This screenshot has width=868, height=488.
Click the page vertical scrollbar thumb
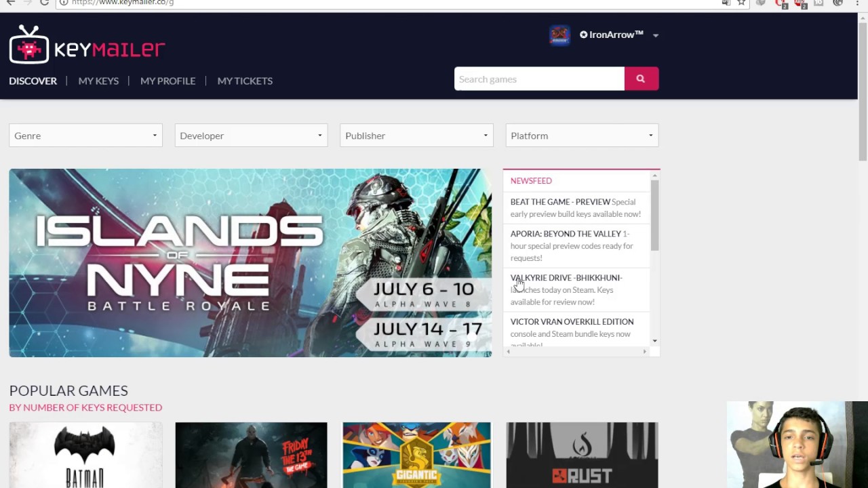click(x=863, y=91)
